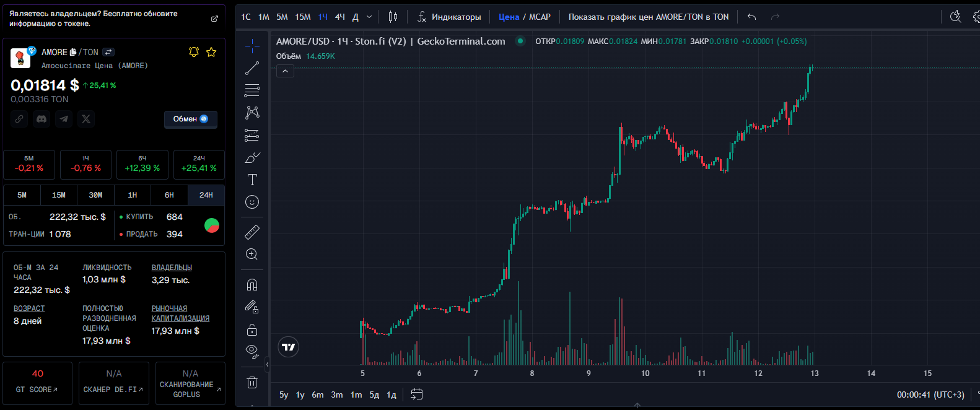
Task: Open the TradingView logo link
Action: pyautogui.click(x=289, y=347)
